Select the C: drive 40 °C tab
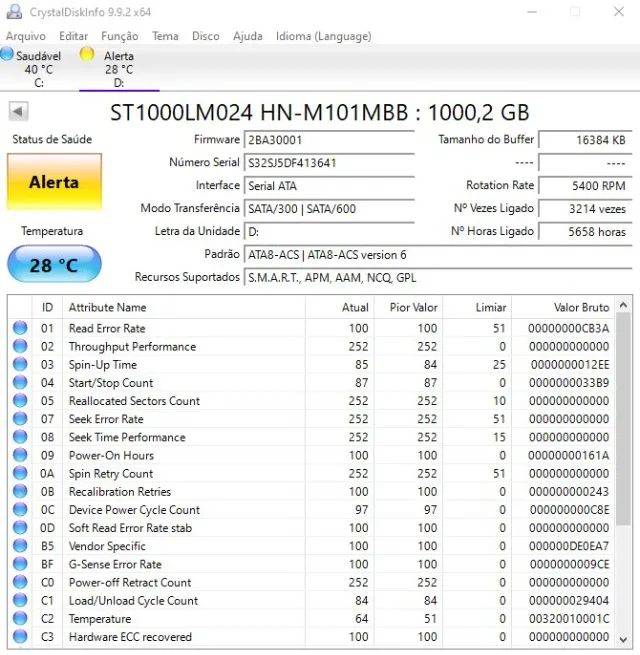 [38, 69]
